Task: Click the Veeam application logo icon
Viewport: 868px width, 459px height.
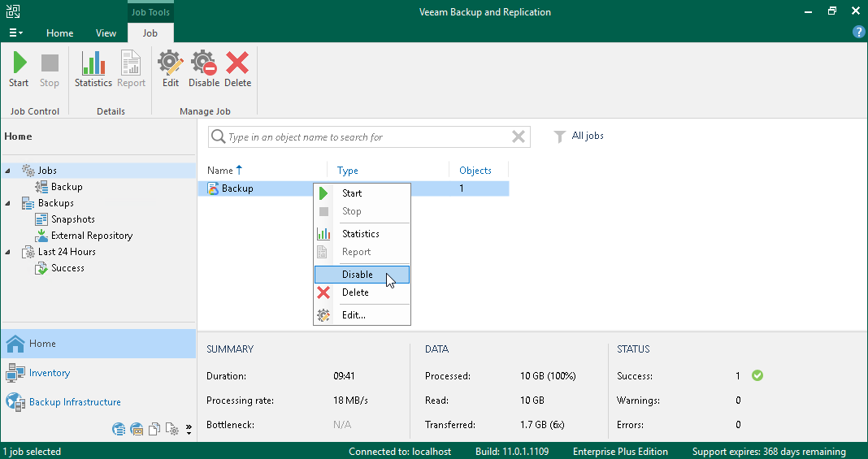Action: pos(13,11)
